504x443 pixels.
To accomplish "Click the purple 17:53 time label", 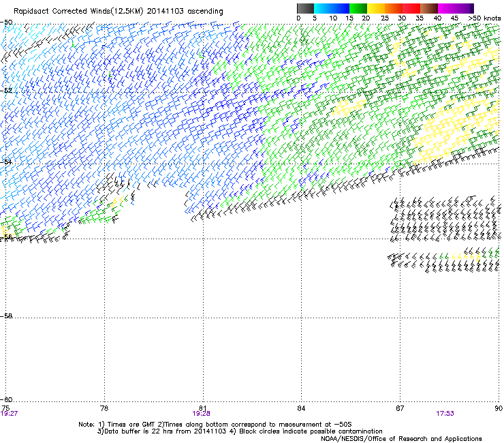I will pyautogui.click(x=445, y=414).
